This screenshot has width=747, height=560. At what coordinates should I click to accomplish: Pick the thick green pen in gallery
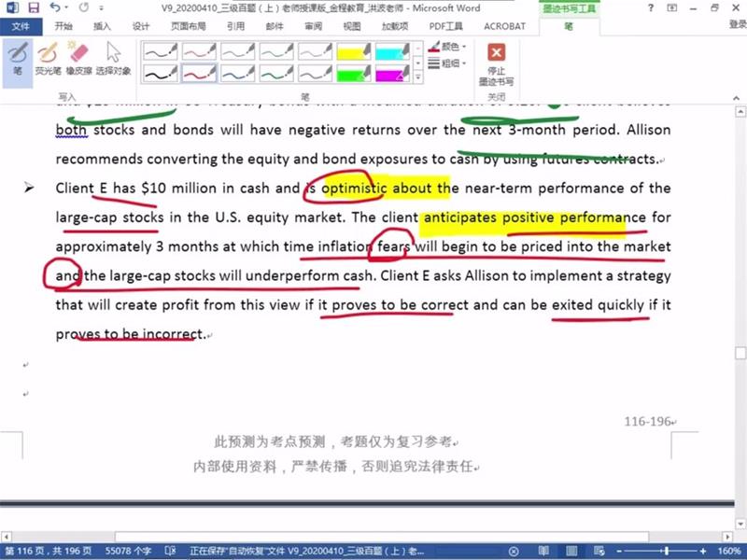(x=276, y=74)
